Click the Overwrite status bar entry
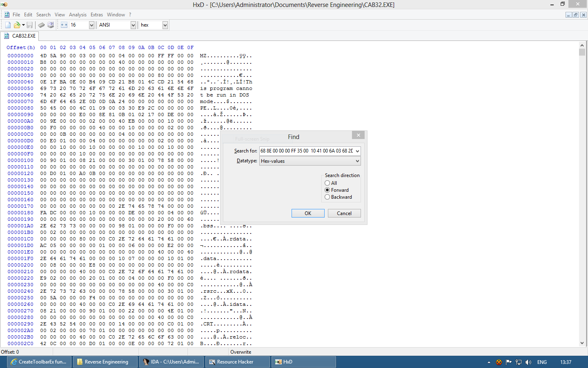 coord(241,352)
